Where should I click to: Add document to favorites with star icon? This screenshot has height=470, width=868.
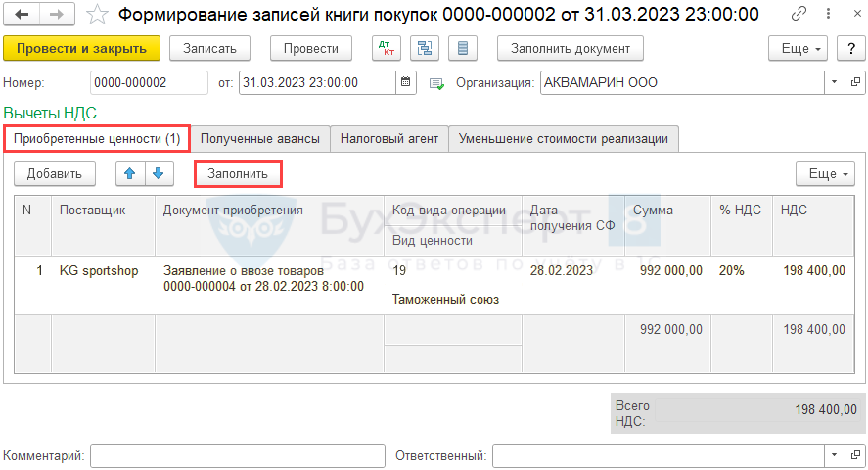pyautogui.click(x=96, y=14)
